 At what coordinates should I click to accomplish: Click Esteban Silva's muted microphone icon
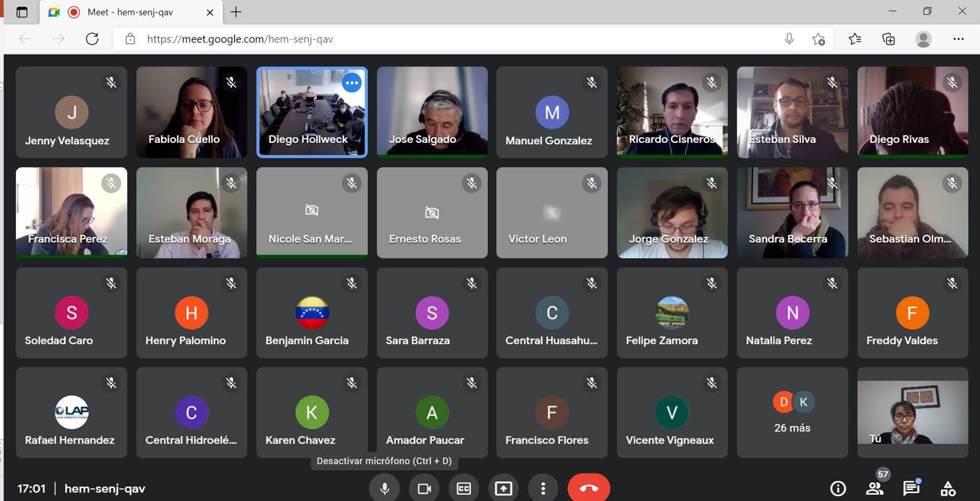(832, 83)
